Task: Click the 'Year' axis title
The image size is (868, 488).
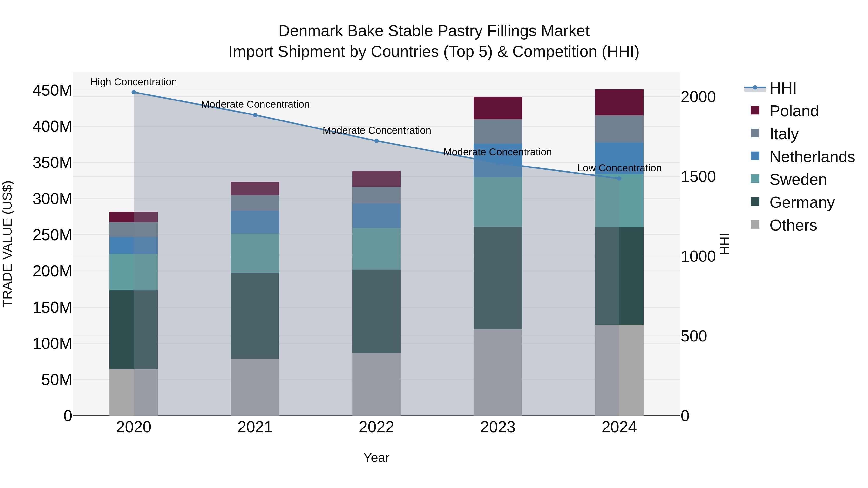Action: click(x=376, y=458)
